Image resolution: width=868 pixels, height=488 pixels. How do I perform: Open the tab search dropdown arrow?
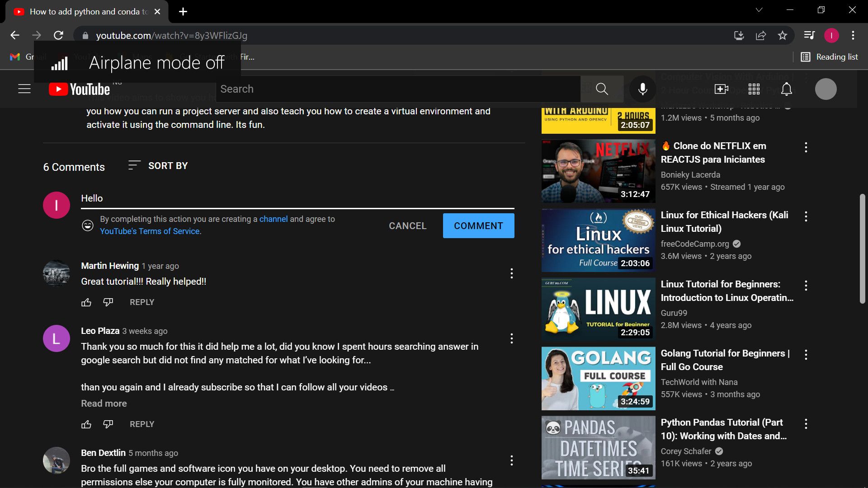coord(759,10)
